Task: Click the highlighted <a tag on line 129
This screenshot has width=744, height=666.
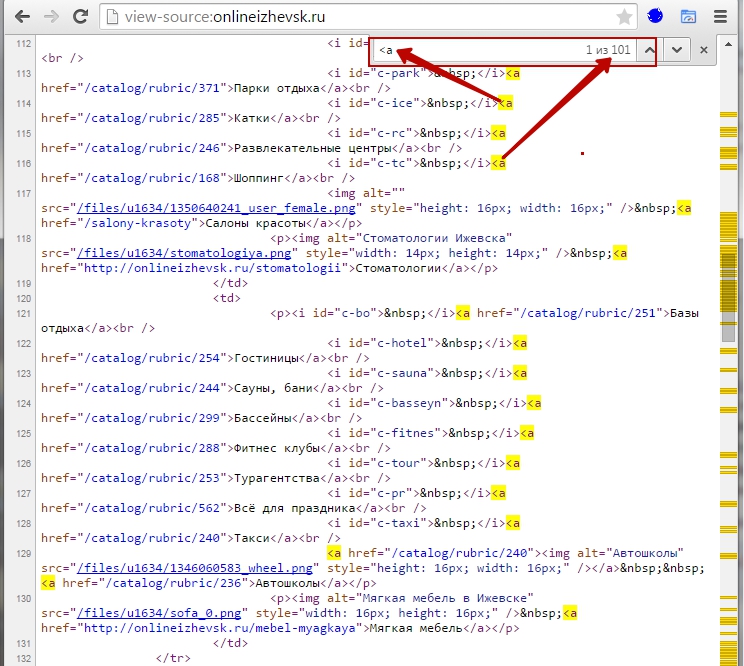Action: click(x=335, y=552)
